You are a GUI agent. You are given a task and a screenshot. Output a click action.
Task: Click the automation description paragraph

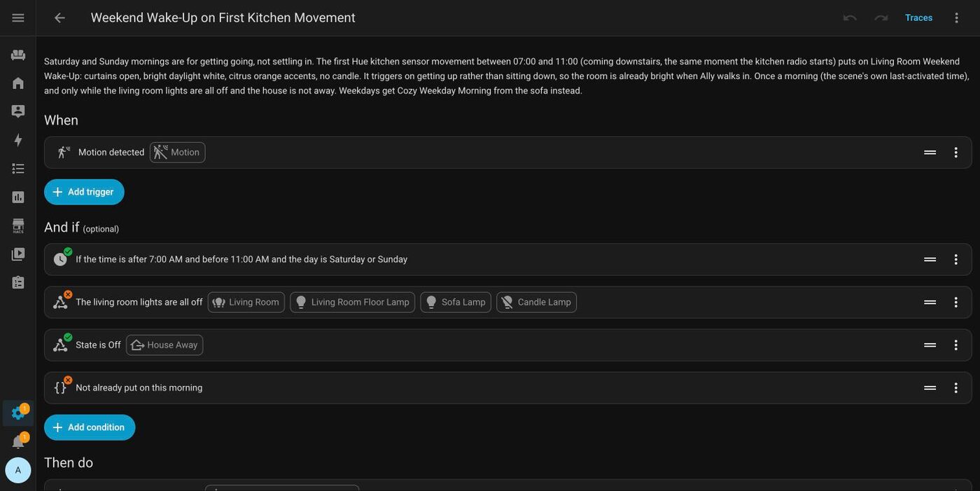pos(507,76)
